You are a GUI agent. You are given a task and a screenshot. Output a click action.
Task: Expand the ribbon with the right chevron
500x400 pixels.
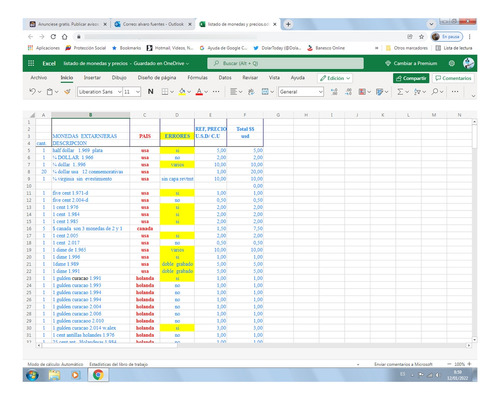(473, 96)
